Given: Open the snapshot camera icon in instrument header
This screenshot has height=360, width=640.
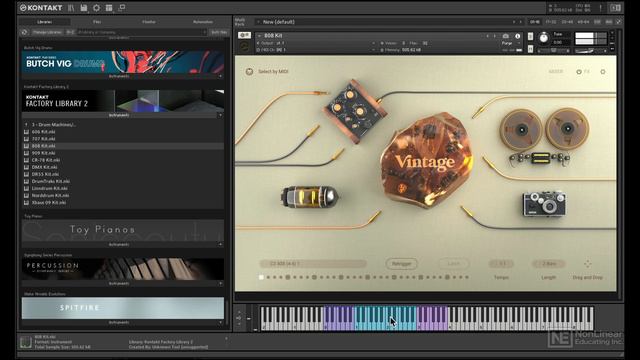Looking at the screenshot, I should pyautogui.click(x=506, y=36).
